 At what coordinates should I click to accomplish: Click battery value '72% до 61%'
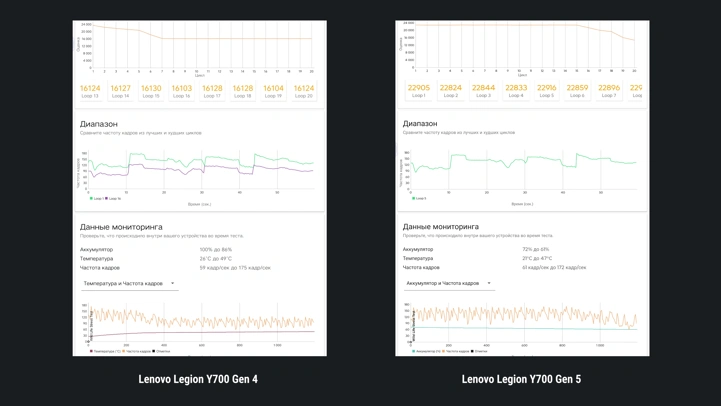(x=536, y=249)
